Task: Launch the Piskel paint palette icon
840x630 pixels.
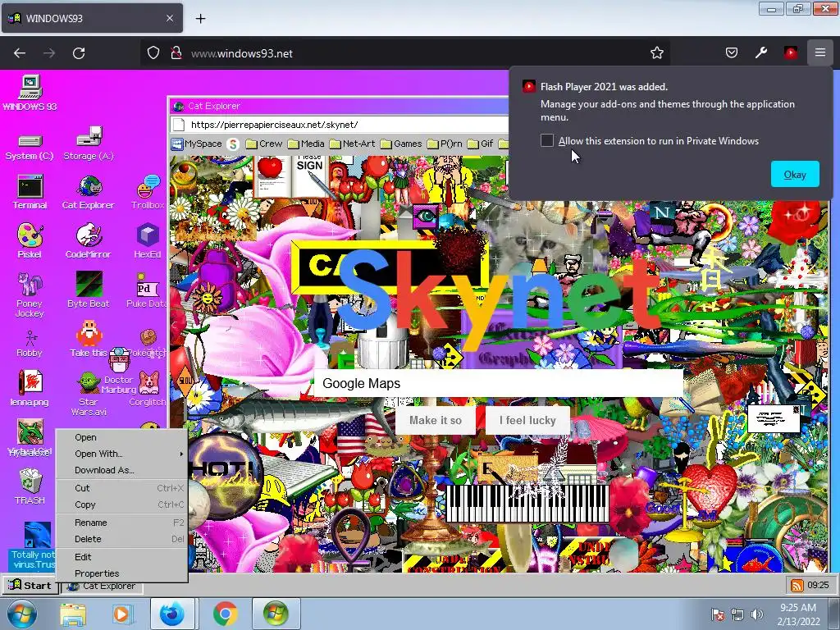Action: [30, 241]
